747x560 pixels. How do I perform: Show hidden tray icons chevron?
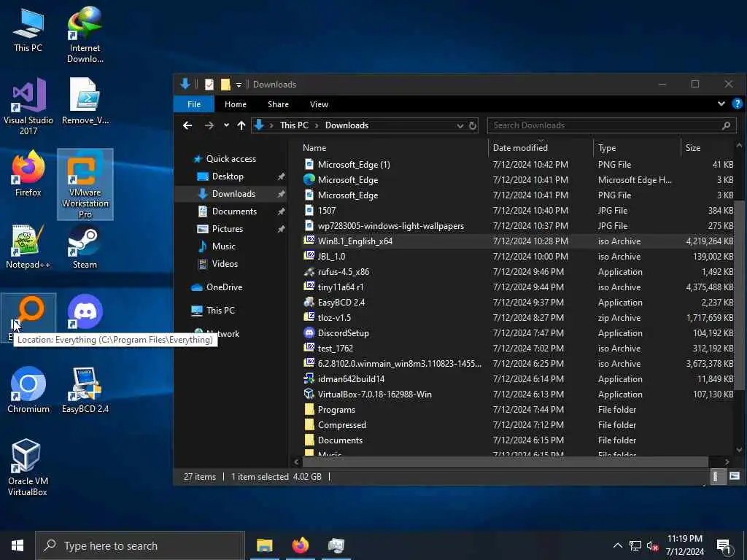pyautogui.click(x=617, y=545)
